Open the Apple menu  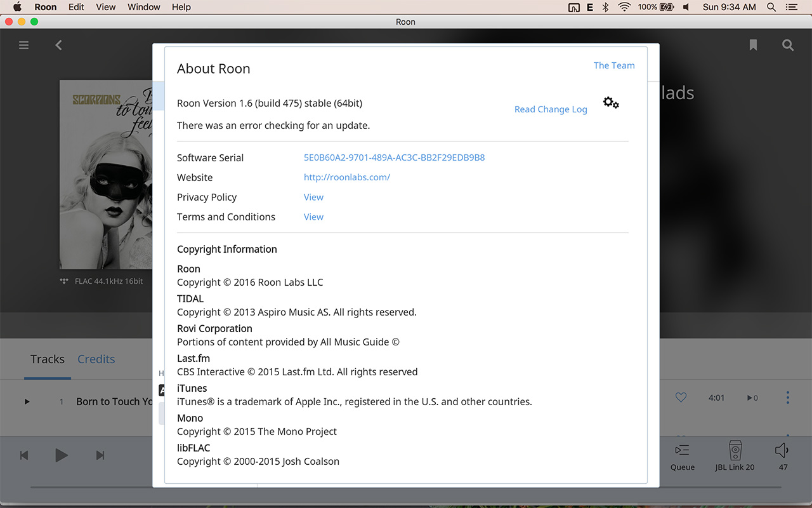pos(17,7)
